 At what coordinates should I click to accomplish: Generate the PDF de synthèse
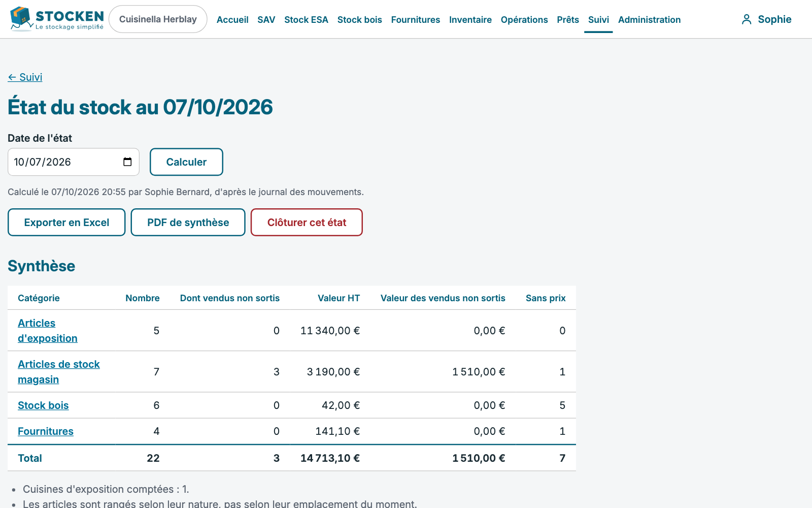point(188,223)
